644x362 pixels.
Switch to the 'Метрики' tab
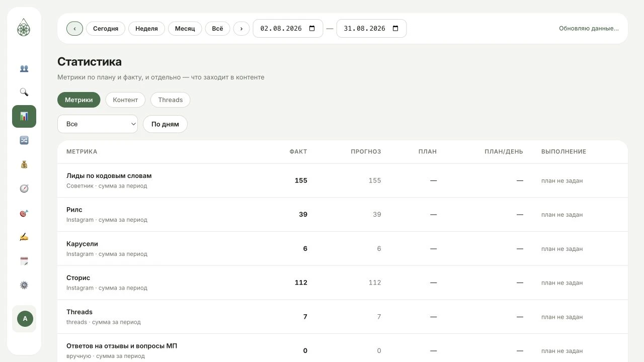click(78, 100)
